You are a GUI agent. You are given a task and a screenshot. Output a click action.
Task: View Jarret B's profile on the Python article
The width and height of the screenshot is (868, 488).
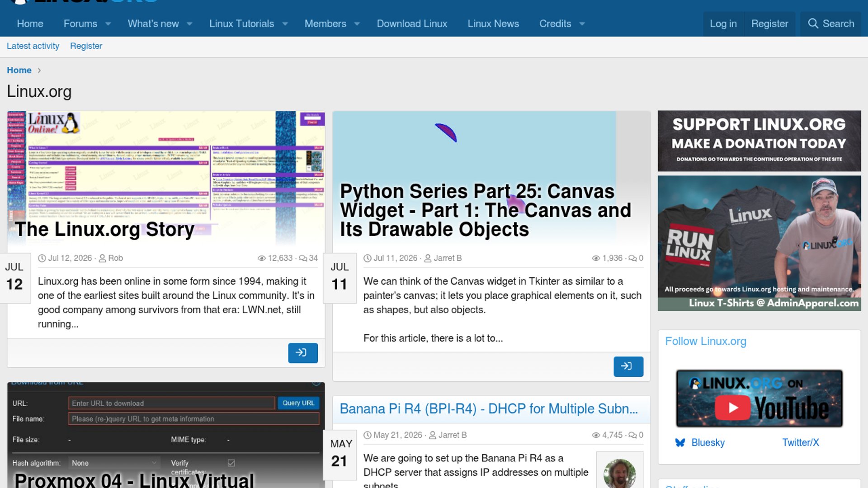(x=448, y=258)
